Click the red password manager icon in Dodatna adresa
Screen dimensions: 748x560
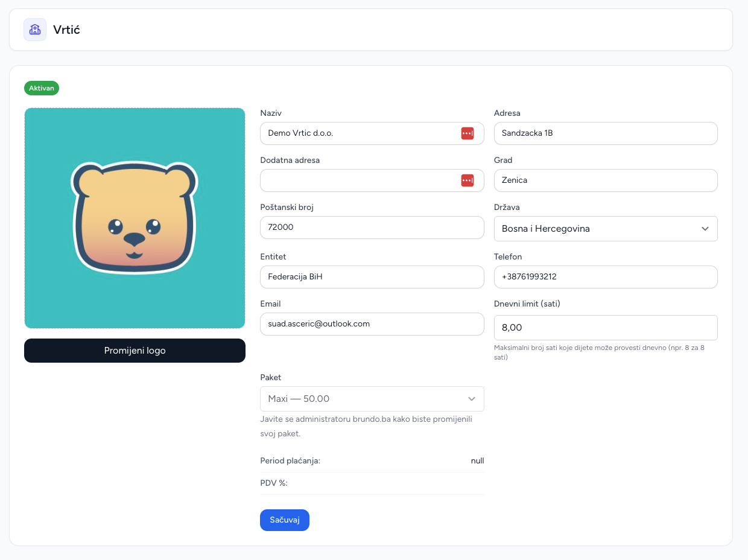click(468, 180)
